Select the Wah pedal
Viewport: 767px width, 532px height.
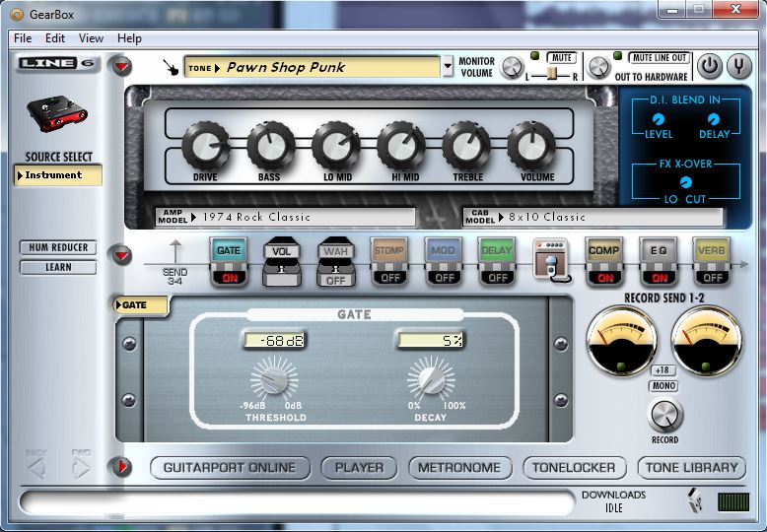336,252
